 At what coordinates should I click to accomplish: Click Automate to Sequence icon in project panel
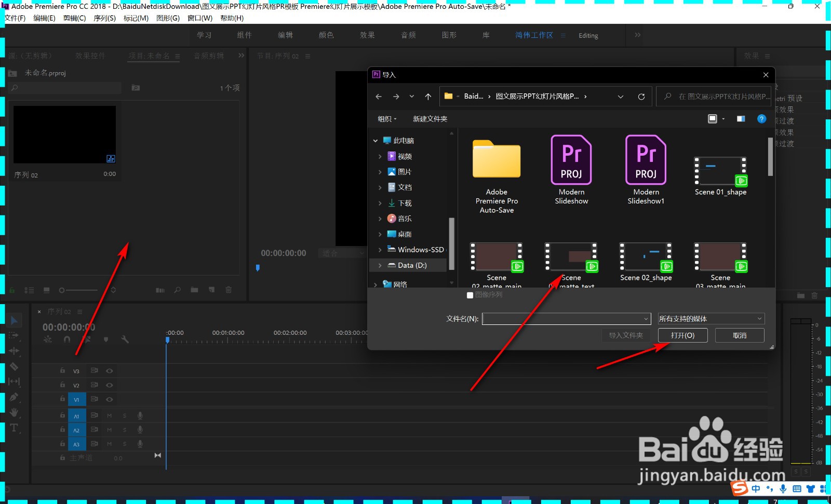click(160, 290)
